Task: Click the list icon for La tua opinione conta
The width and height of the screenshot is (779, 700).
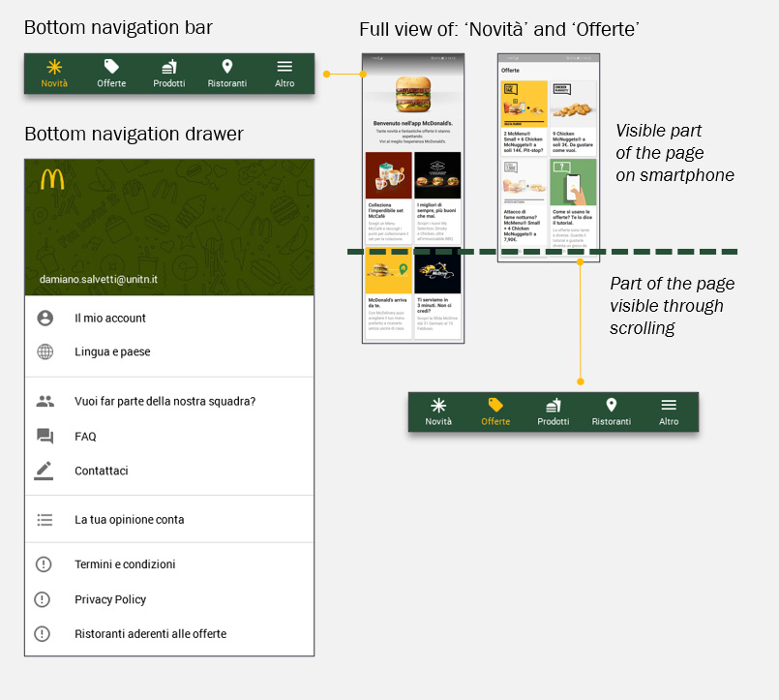Action: click(45, 520)
